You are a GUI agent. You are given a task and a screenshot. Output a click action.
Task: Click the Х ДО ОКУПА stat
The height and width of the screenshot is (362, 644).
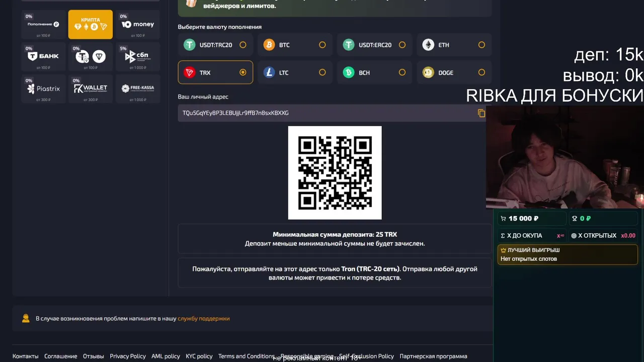[532, 235]
